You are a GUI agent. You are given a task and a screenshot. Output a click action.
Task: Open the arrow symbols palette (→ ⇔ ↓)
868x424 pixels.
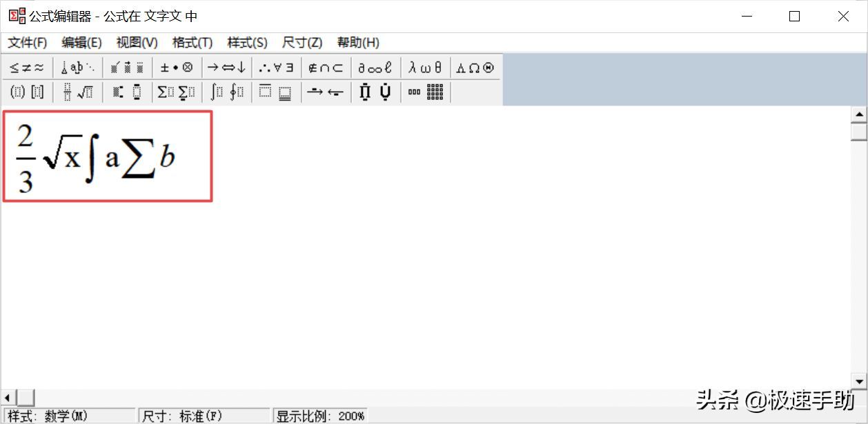pos(226,68)
